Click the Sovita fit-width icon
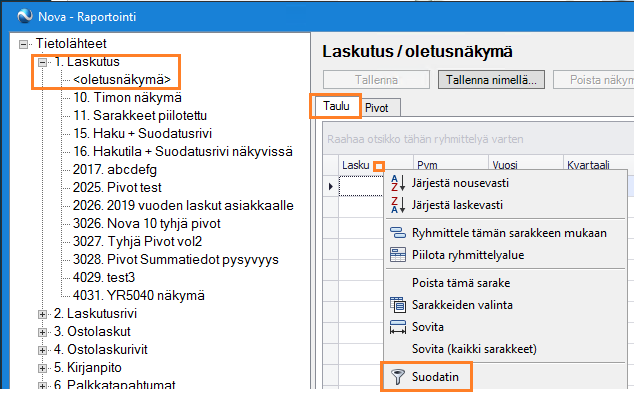Screen dimensions: 636x395 click(398, 327)
